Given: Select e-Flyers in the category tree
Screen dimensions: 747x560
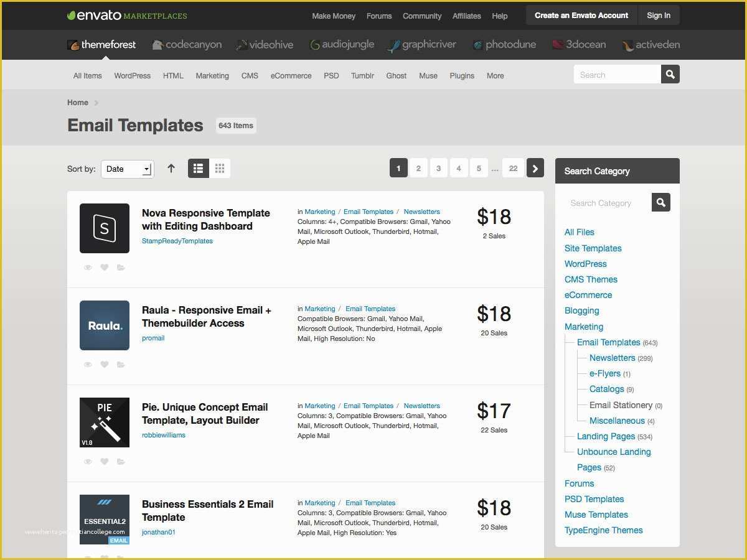Looking at the screenshot, I should (605, 373).
